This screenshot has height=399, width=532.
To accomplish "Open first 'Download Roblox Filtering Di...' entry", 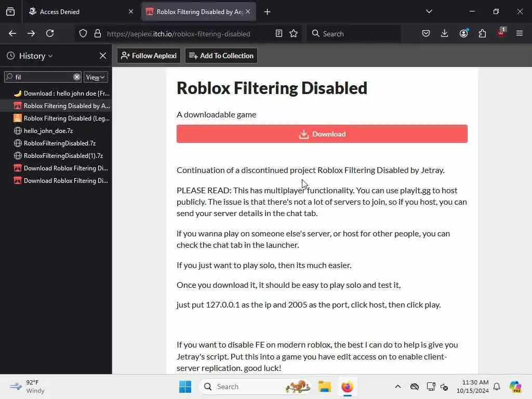I will click(x=56, y=168).
